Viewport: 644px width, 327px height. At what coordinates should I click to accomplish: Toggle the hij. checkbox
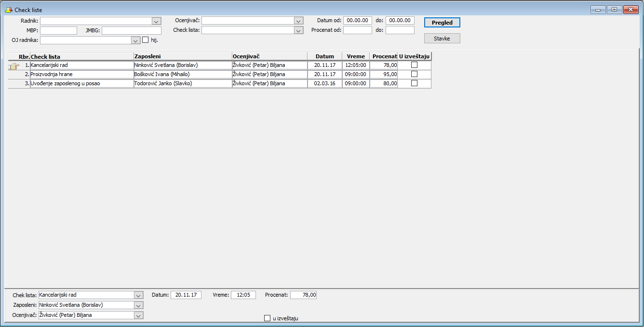coord(146,40)
